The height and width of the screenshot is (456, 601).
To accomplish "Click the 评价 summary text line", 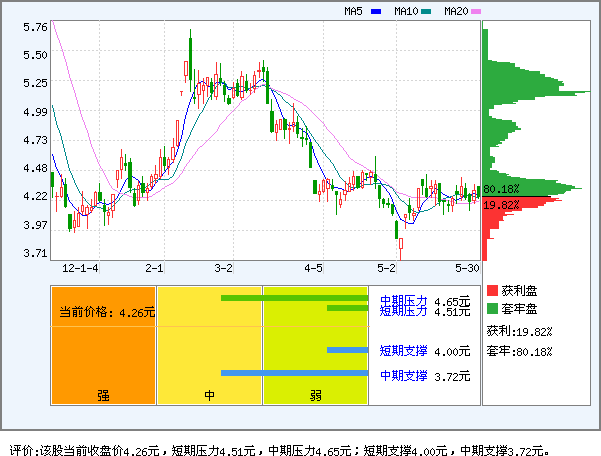I will coord(280,450).
